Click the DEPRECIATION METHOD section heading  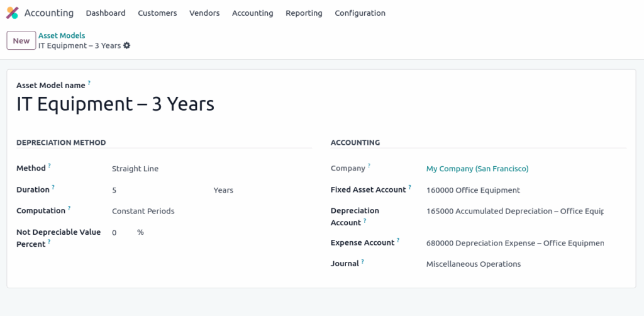61,143
